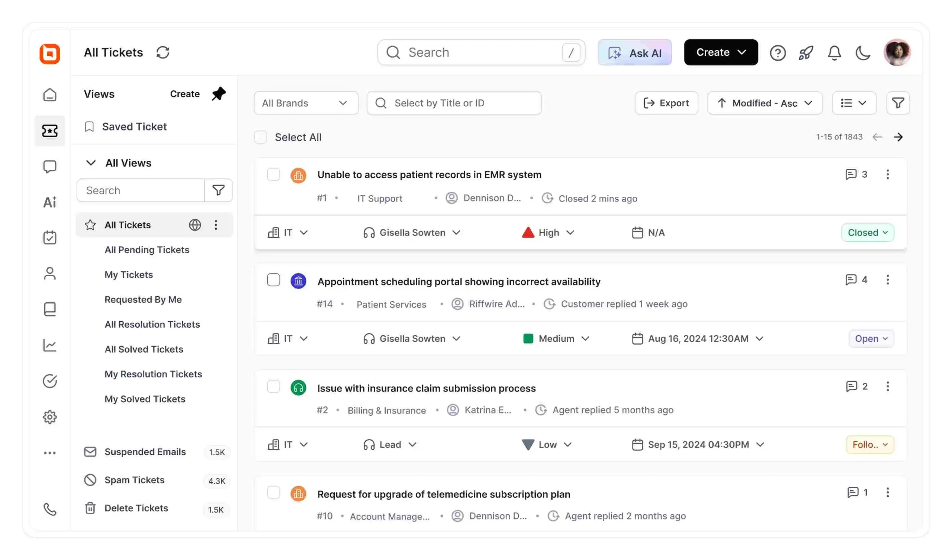Collapse the All Views section

pyautogui.click(x=91, y=163)
